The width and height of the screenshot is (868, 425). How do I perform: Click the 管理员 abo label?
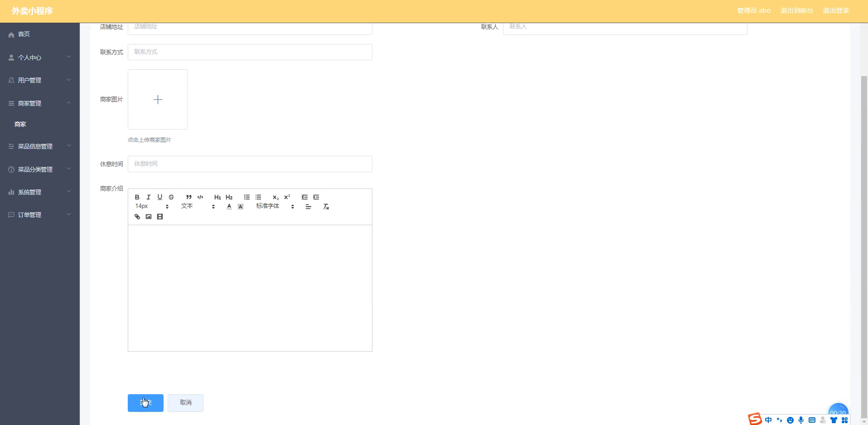click(753, 10)
